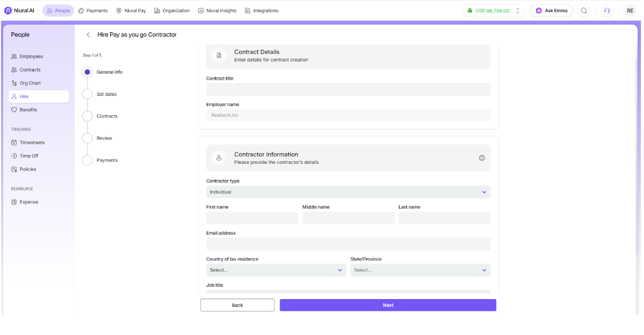Expand the Contractor type dropdown

click(348, 192)
